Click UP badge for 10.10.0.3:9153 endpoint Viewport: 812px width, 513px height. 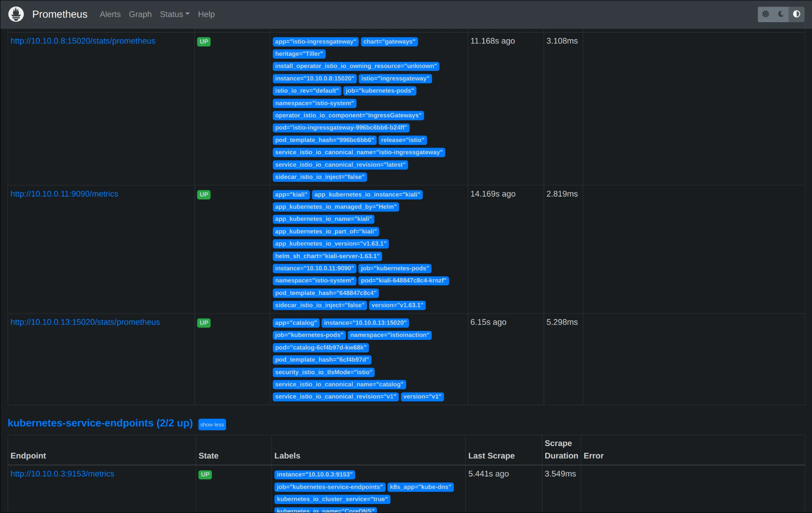coord(205,475)
